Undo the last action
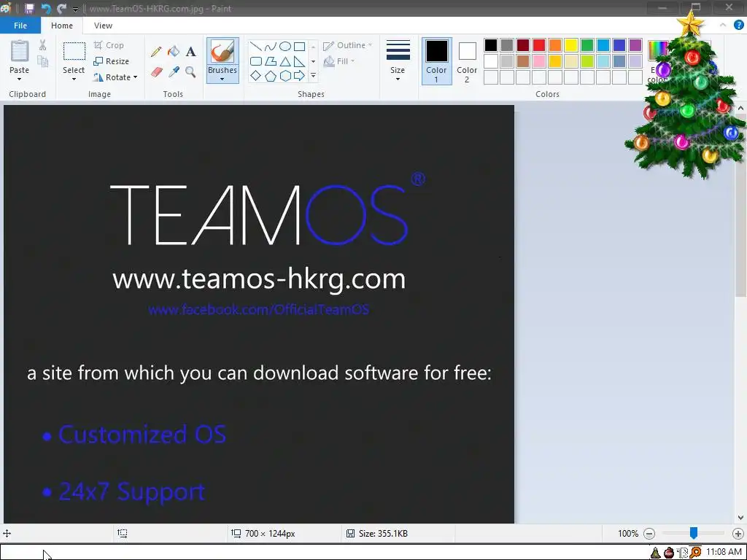The height and width of the screenshot is (560, 747). (46, 9)
